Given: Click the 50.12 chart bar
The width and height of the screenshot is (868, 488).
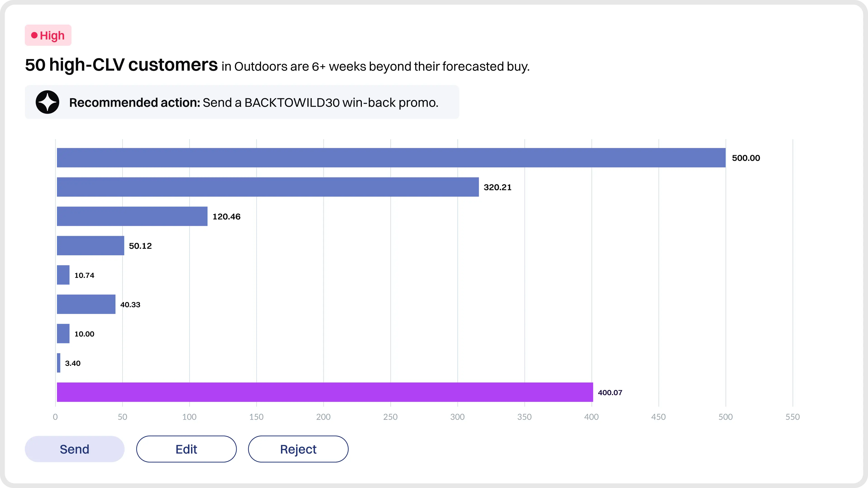Looking at the screenshot, I should (x=90, y=246).
